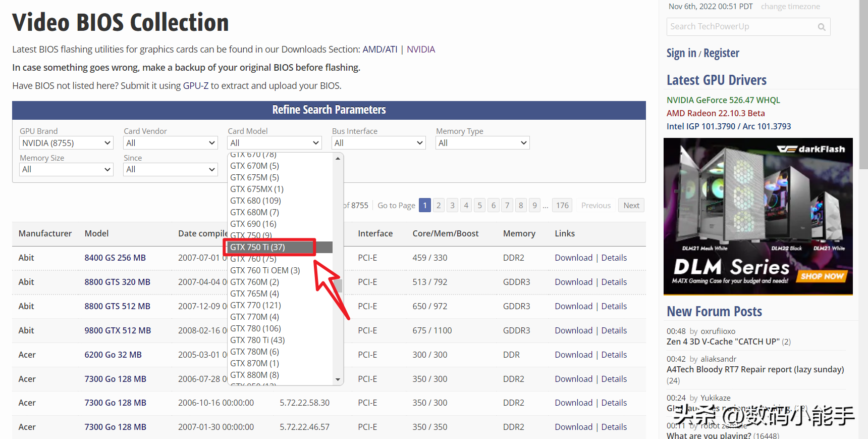Open the Bus Interface dropdown
The height and width of the screenshot is (439, 868).
point(378,143)
